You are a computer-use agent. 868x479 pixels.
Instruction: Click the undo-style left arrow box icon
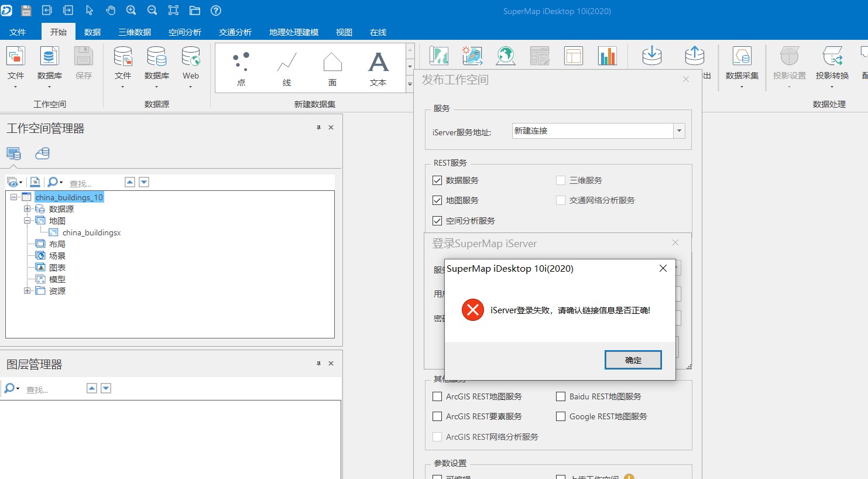click(47, 11)
